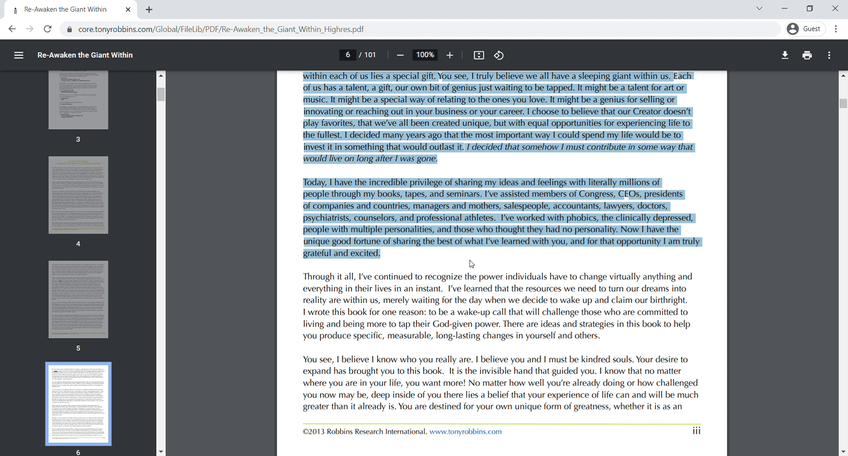The width and height of the screenshot is (848, 456).
Task: Go forward in browser history
Action: click(x=30, y=29)
